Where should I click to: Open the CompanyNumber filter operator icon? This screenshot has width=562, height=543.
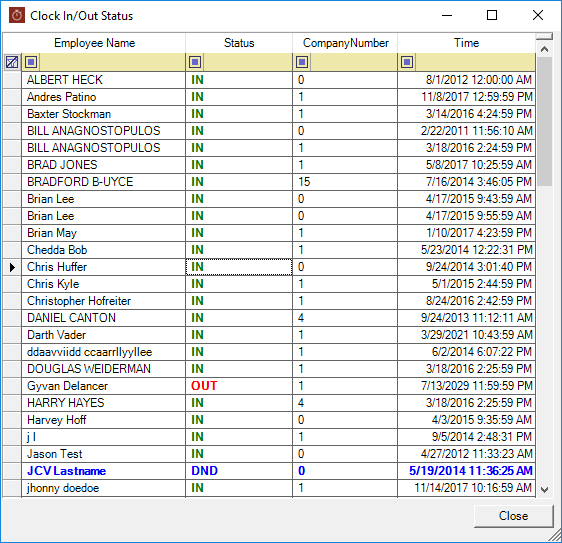point(302,62)
